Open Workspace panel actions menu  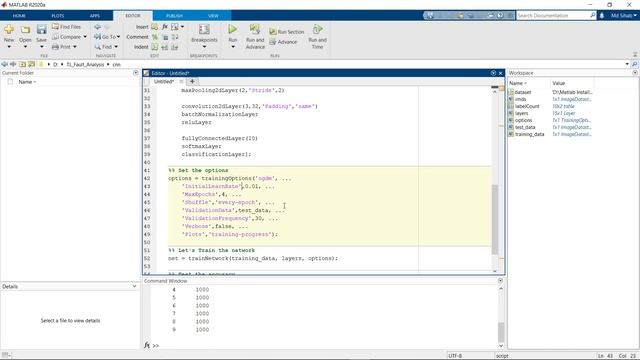635,73
